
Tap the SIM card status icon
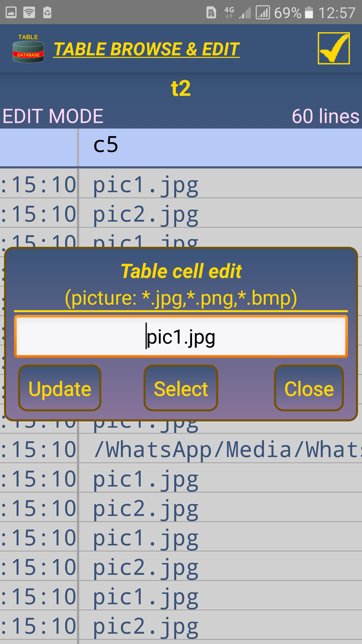[x=211, y=13]
